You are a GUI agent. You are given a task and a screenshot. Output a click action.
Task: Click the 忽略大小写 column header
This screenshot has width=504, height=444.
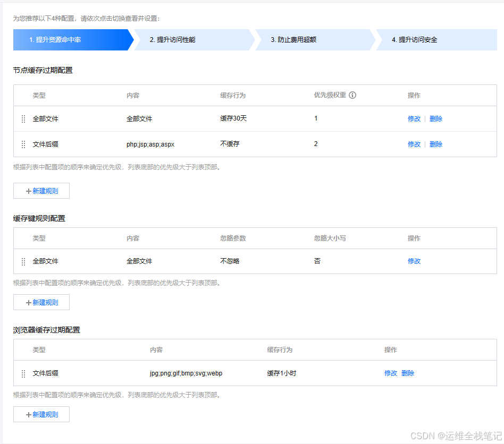point(330,238)
